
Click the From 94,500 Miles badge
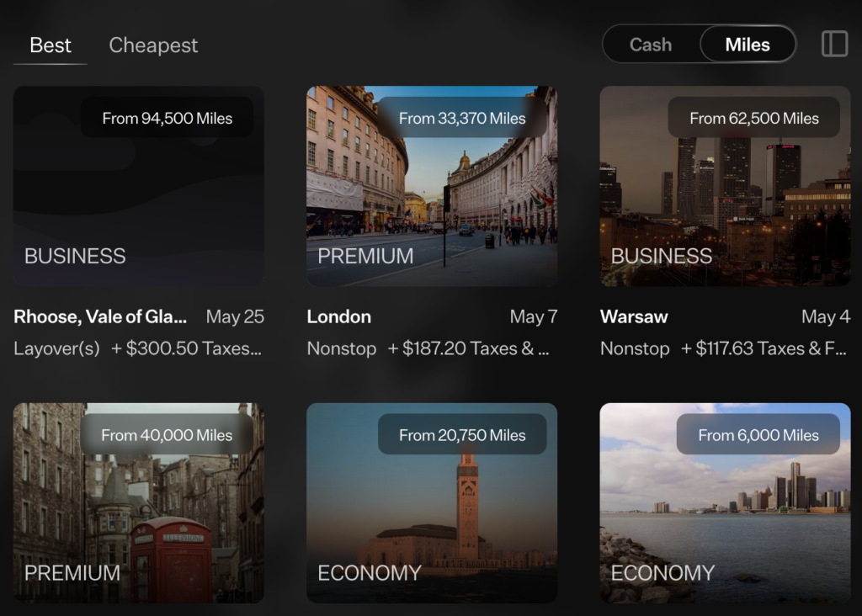point(167,119)
